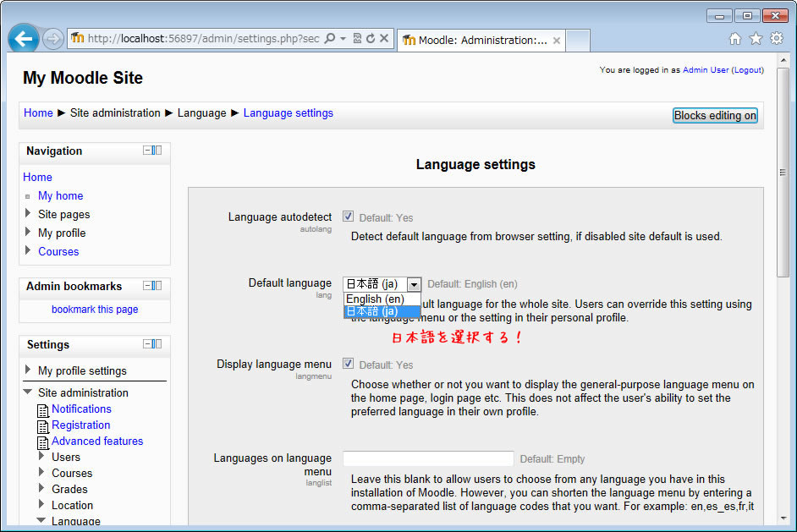The height and width of the screenshot is (532, 797).
Task: Click the Blocks editing on button
Action: [x=715, y=115]
